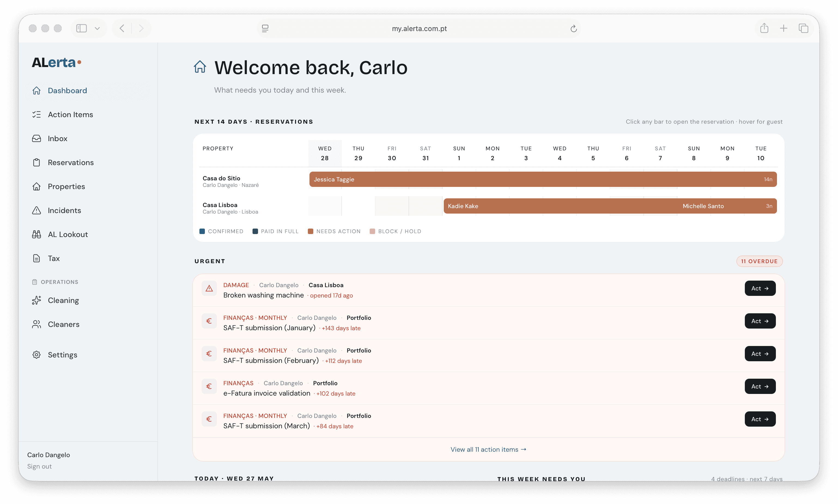
Task: Click the damage warning icon for Broken washing machine
Action: click(x=209, y=289)
